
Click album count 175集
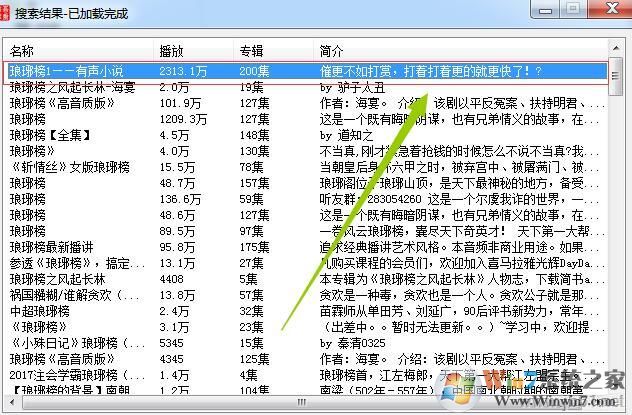[254, 247]
